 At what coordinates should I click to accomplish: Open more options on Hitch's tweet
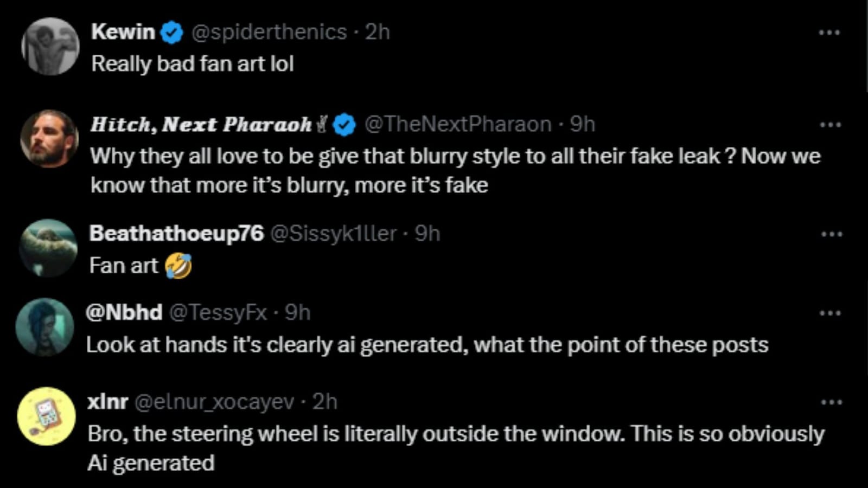click(830, 125)
